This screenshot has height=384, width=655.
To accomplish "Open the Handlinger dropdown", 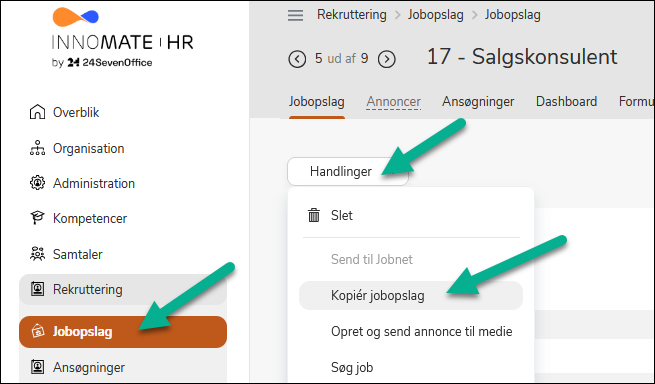I will pos(348,171).
